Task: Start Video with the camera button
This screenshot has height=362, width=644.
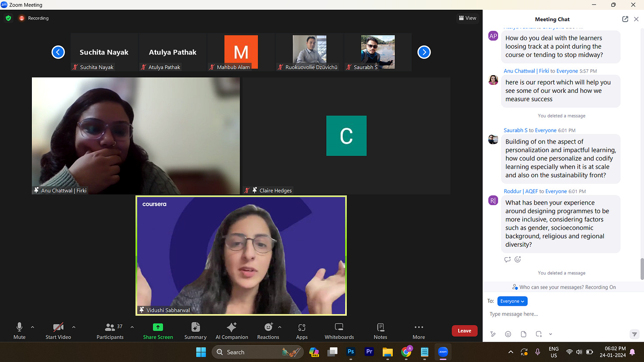Action: (x=58, y=331)
